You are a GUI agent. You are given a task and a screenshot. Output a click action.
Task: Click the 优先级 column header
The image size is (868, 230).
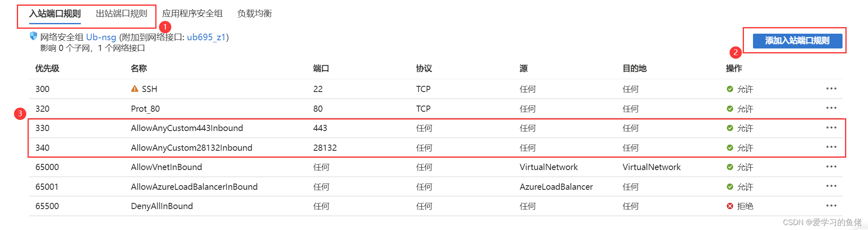coord(47,69)
